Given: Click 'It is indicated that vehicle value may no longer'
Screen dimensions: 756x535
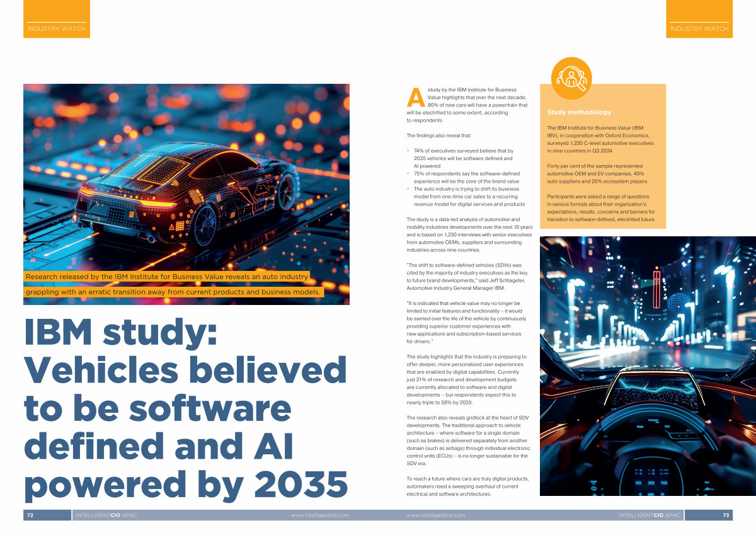Looking at the screenshot, I should (x=464, y=303).
